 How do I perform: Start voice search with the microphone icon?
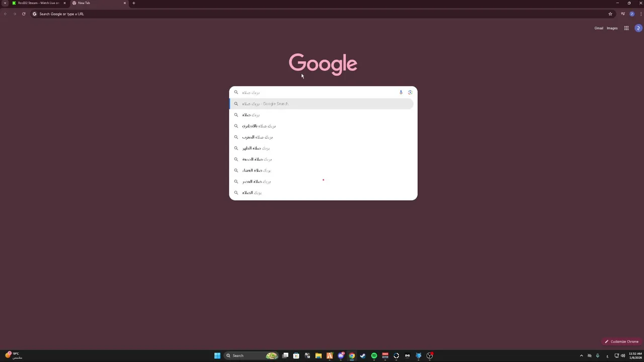click(x=401, y=93)
